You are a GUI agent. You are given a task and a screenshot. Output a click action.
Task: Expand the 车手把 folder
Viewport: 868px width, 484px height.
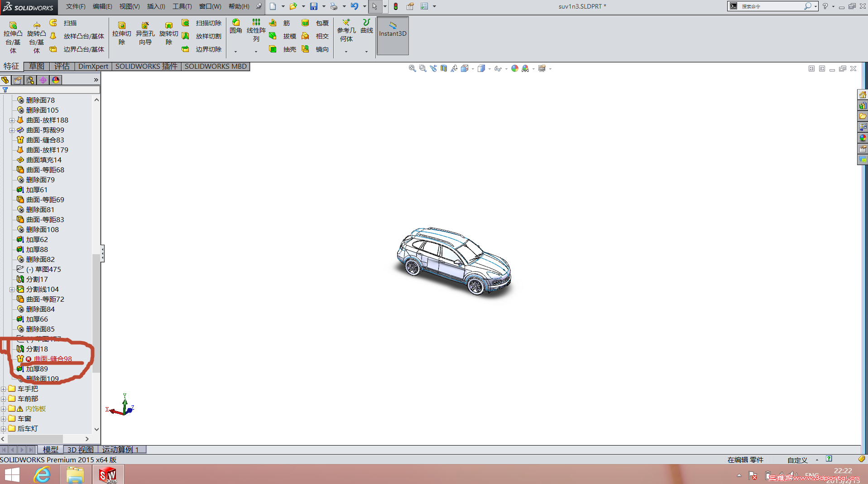point(4,389)
